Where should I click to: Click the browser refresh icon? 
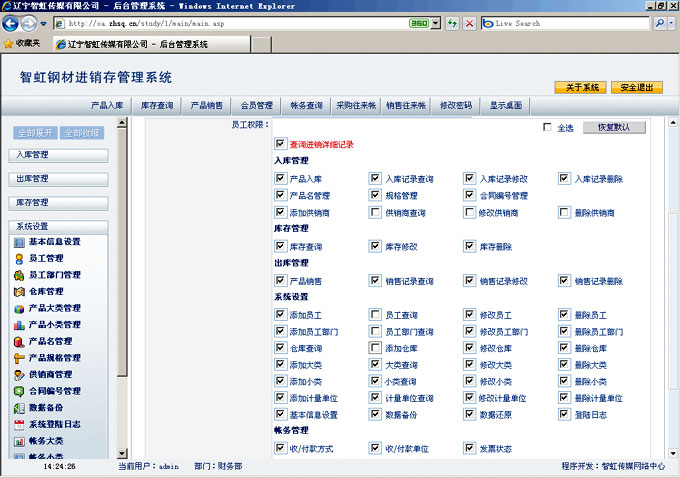coord(451,22)
